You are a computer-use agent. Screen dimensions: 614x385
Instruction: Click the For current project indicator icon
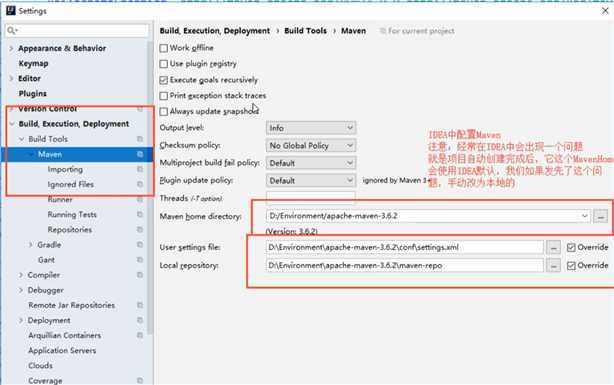coord(383,31)
